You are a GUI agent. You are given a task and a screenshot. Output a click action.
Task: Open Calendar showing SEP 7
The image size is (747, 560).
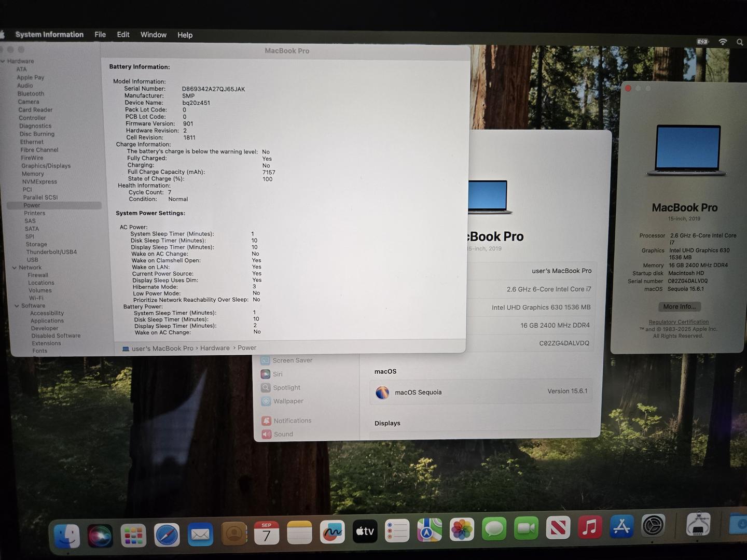(x=267, y=533)
